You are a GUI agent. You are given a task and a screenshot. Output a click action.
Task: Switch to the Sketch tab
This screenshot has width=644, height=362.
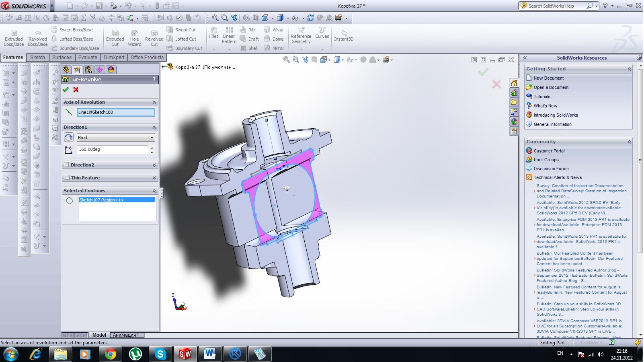[37, 58]
